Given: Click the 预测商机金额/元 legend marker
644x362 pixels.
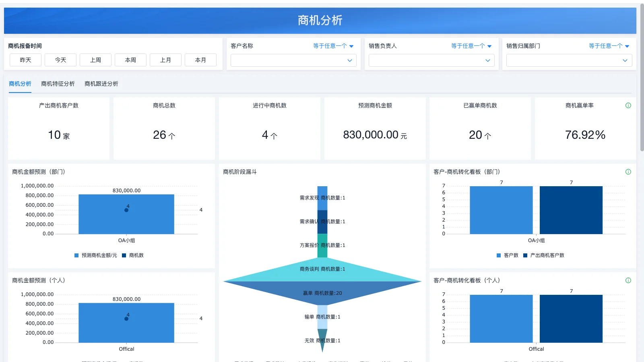Looking at the screenshot, I should (x=76, y=255).
